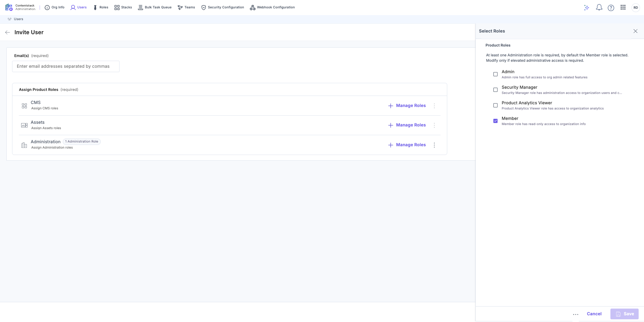
Task: Open the Org Info section
Action: (54, 7)
